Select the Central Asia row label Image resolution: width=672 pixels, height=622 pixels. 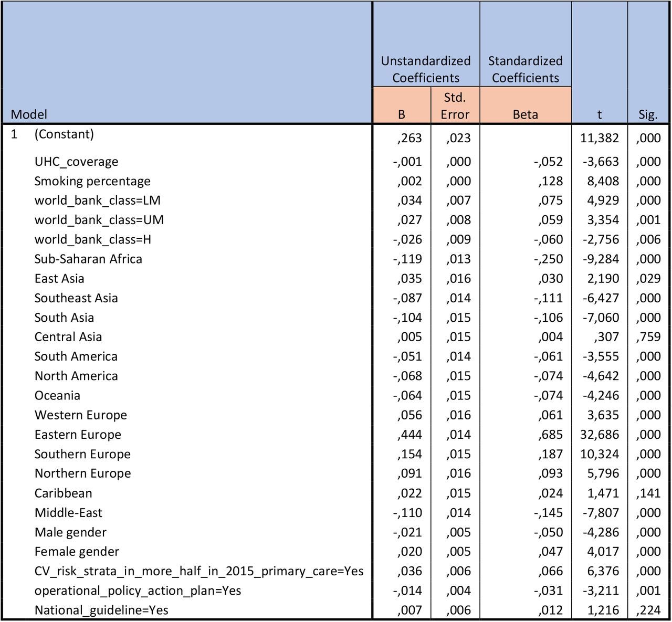pyautogui.click(x=68, y=337)
